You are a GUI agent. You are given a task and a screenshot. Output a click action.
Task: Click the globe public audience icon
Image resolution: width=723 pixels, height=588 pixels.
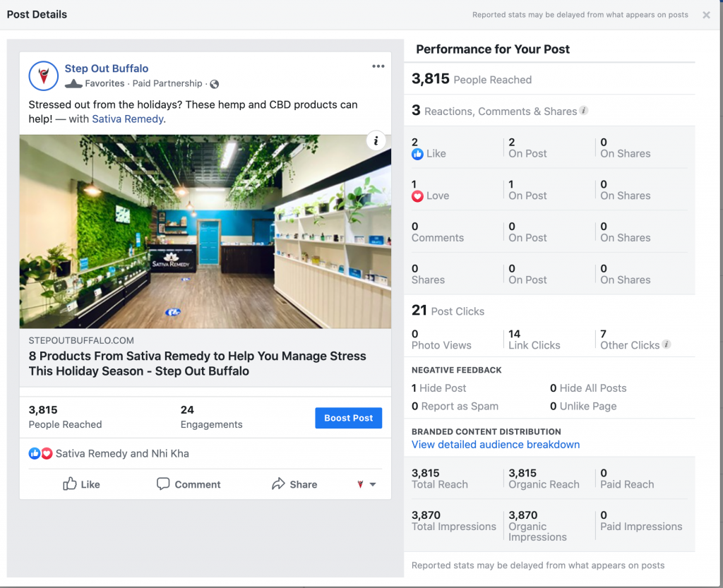coord(215,84)
